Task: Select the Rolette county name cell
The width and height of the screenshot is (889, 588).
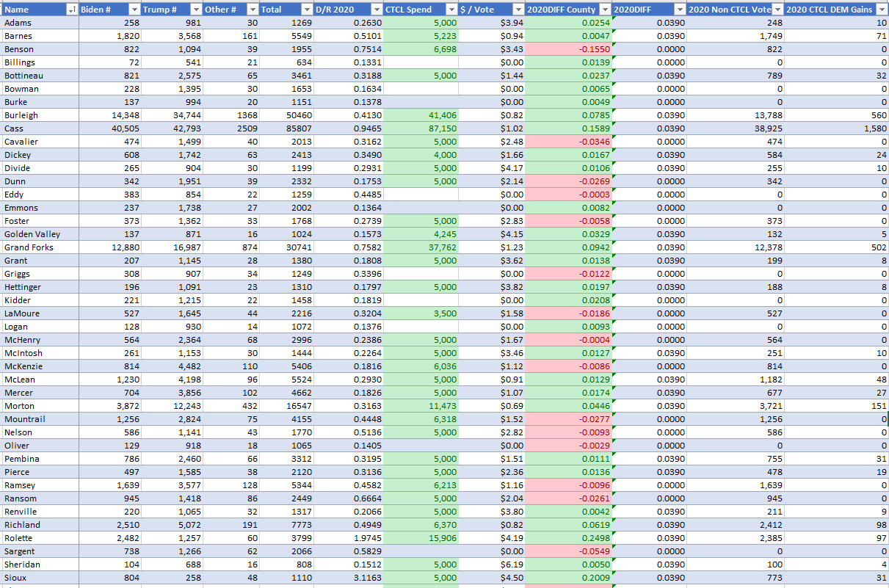Action: (x=40, y=538)
